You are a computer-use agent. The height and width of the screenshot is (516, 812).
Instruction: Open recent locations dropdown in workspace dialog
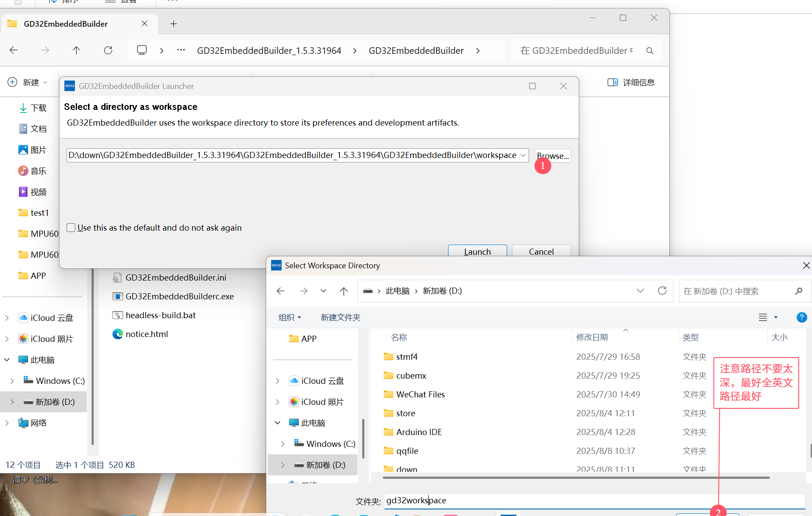pos(323,291)
